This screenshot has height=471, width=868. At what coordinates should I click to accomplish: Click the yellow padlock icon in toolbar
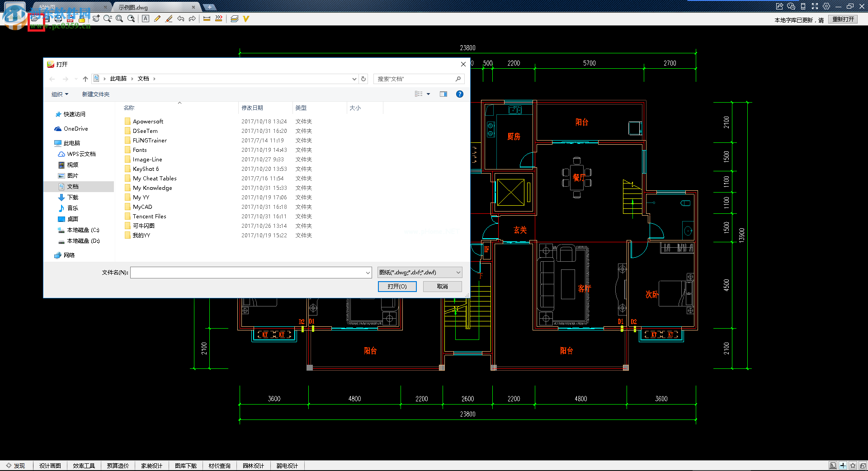point(82,19)
